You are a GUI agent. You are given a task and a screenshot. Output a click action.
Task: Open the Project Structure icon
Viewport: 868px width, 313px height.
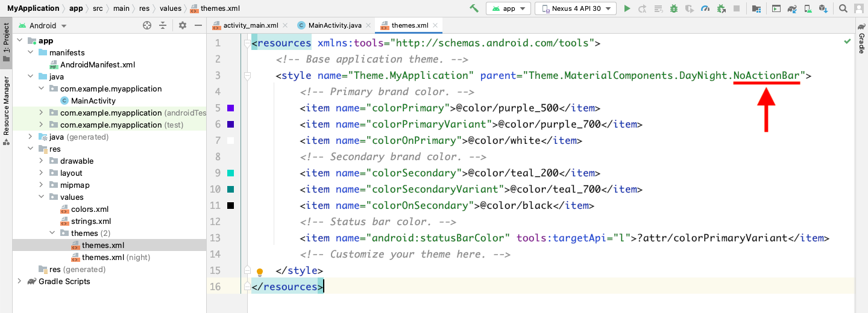(756, 8)
